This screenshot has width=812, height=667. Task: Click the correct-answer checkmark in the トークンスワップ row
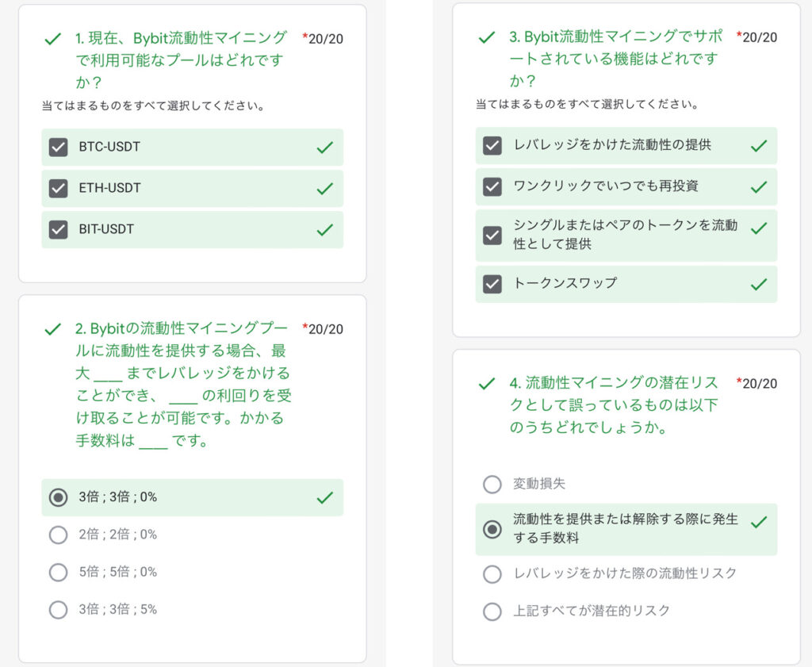click(759, 284)
